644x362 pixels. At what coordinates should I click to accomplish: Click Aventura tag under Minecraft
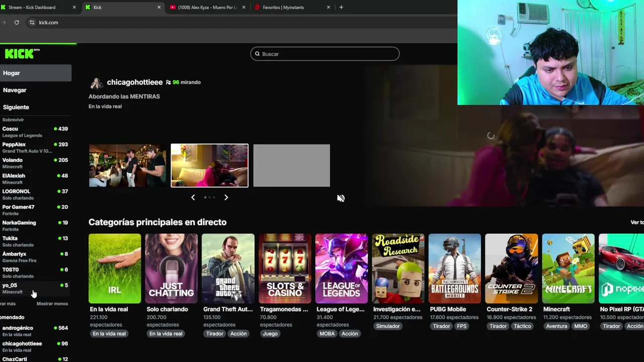click(x=556, y=326)
